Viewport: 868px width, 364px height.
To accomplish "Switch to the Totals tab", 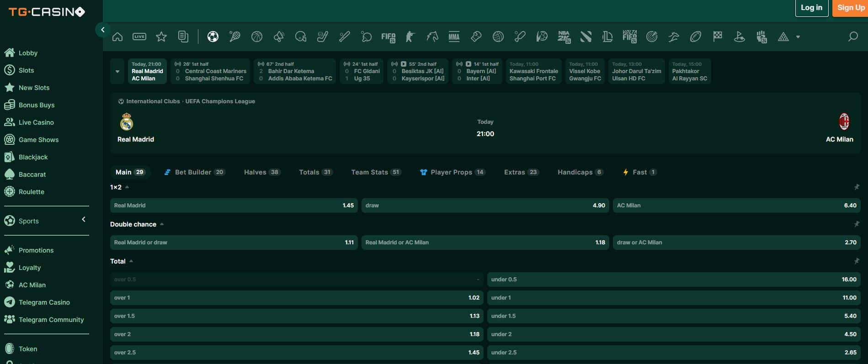I will pos(315,172).
